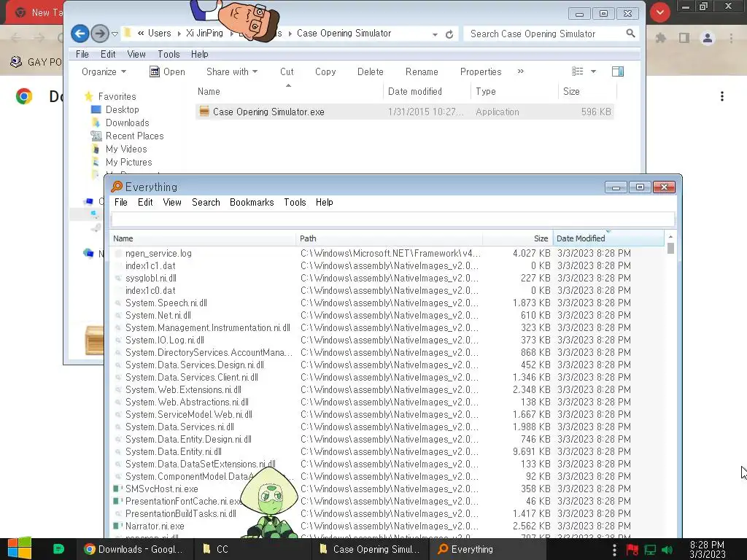Viewport: 747px width, 560px height.
Task: Switch to Downloads - Google Chrome taskbar item
Action: [134, 549]
